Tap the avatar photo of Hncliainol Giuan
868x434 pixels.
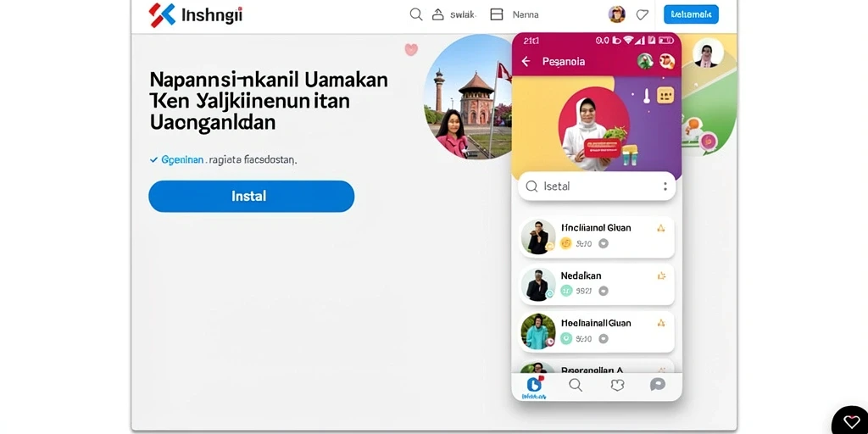[538, 237]
